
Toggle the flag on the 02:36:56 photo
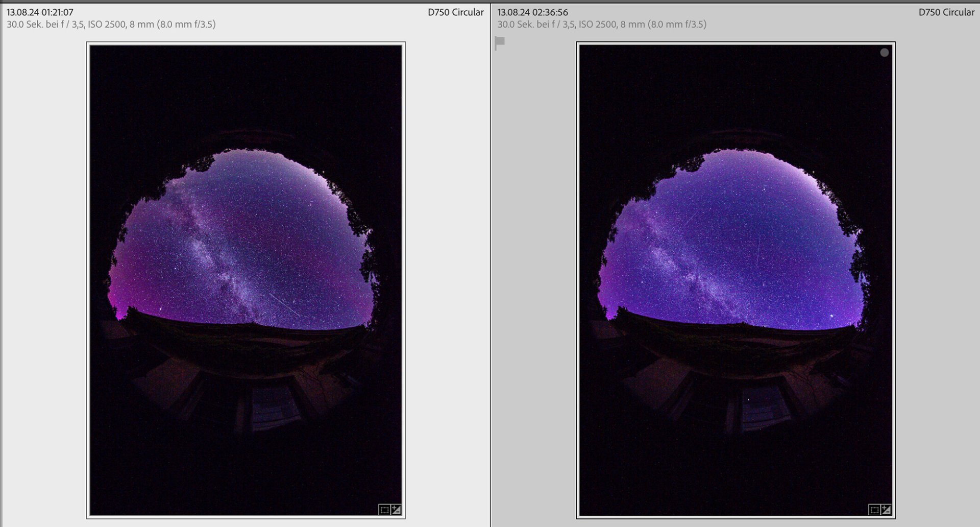tap(500, 43)
